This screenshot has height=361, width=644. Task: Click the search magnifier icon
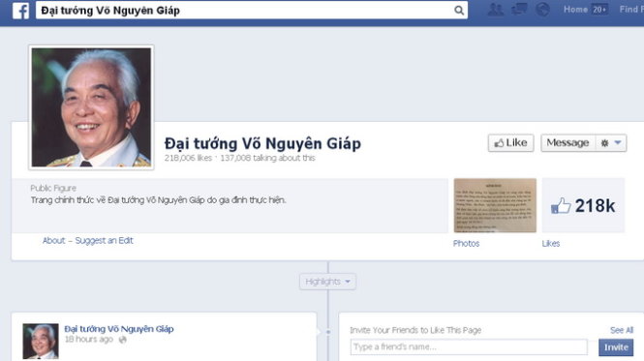459,11
